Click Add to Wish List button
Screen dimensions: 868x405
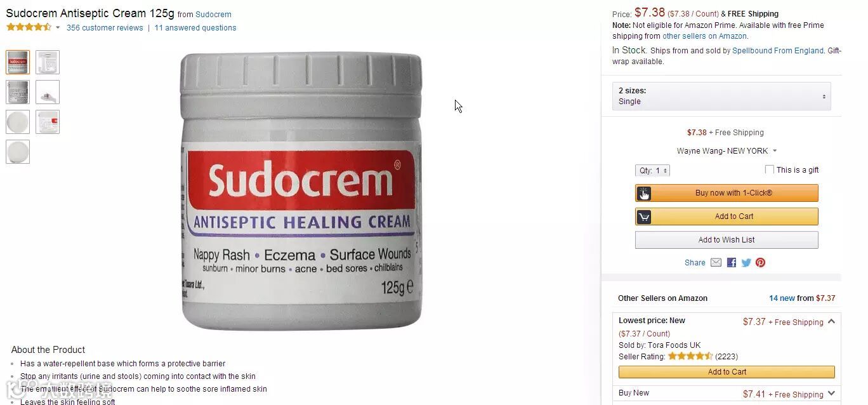pyautogui.click(x=727, y=240)
